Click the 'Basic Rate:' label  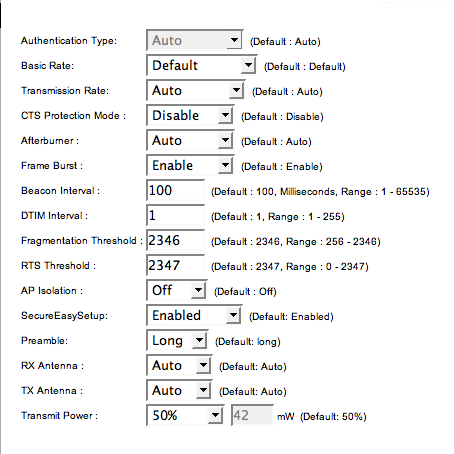[x=47, y=66]
